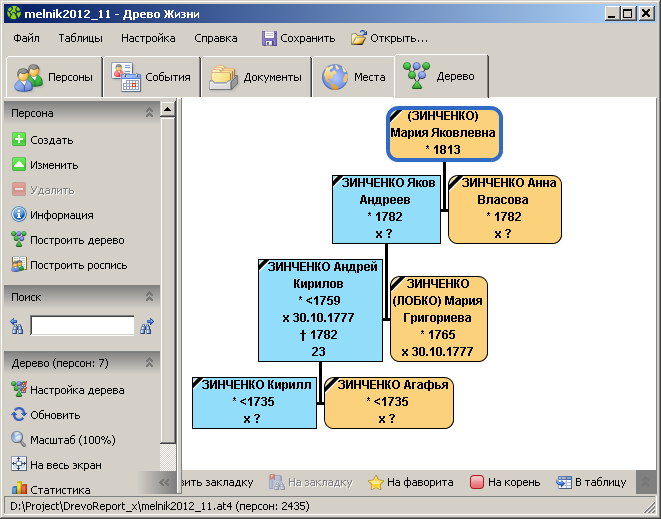Click the search previous binoculars icon
Image resolution: width=661 pixels, height=519 pixels.
tap(17, 326)
